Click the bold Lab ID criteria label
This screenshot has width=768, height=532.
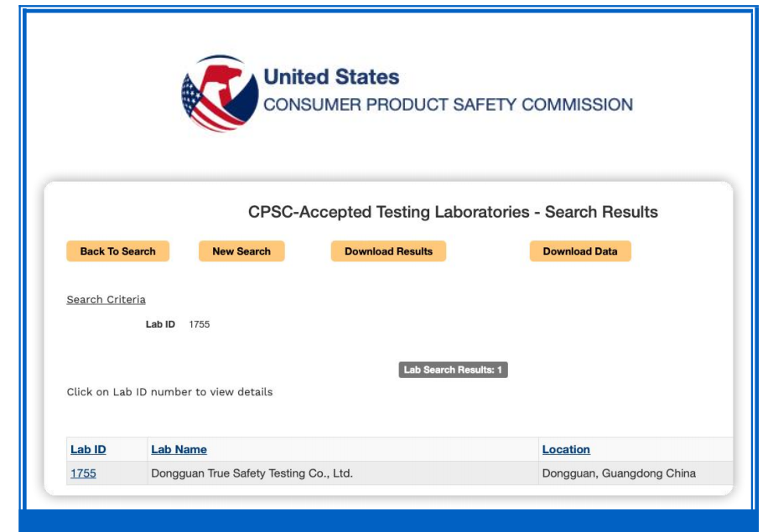click(160, 324)
